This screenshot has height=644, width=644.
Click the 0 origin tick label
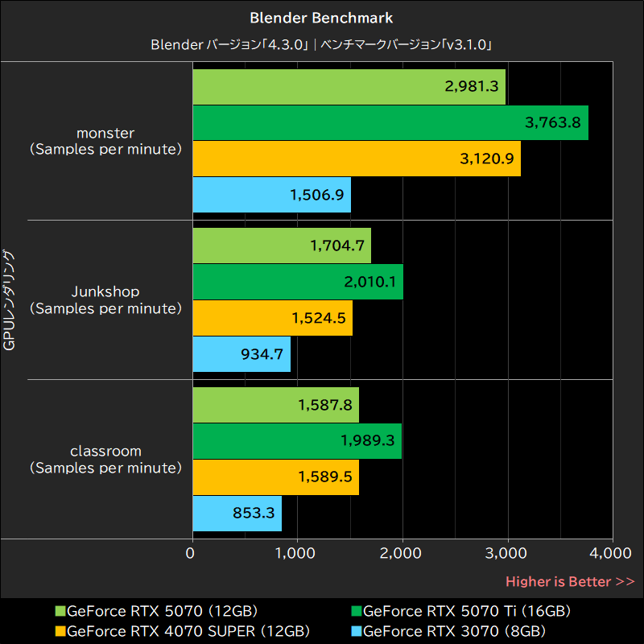pos(191,555)
